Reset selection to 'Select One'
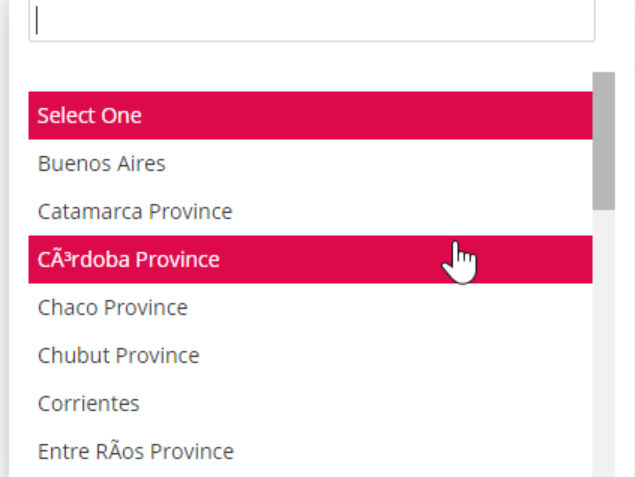 (310, 116)
